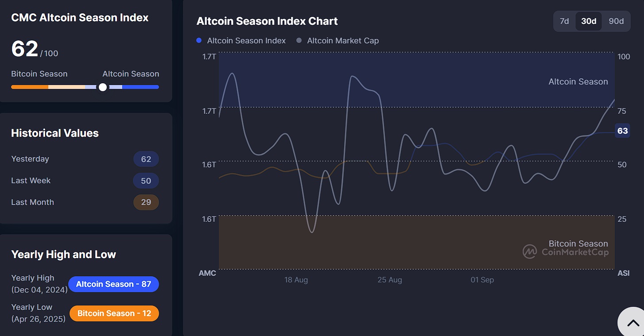The width and height of the screenshot is (644, 336).
Task: Click the Last Month value badge 29
Action: coord(146,202)
